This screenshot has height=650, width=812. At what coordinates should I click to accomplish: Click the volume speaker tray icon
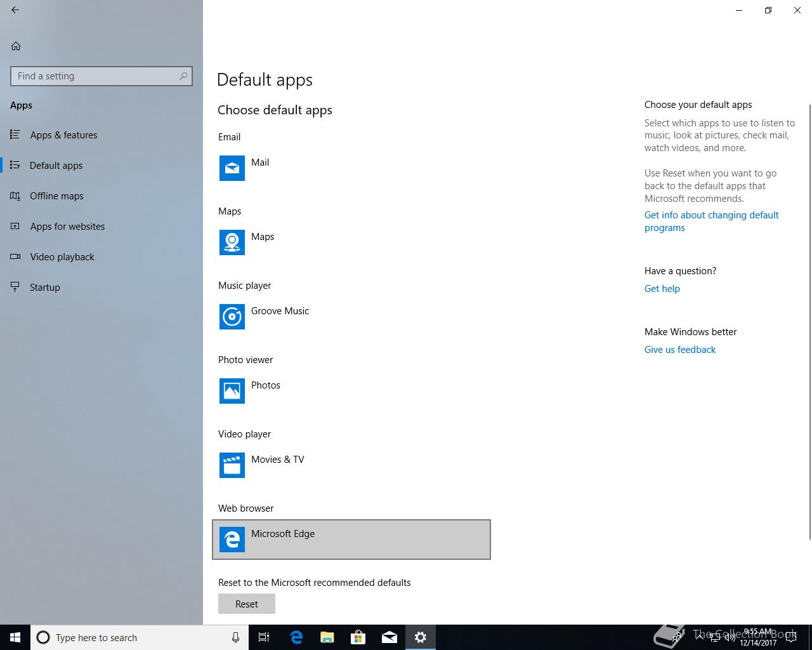pyautogui.click(x=730, y=637)
